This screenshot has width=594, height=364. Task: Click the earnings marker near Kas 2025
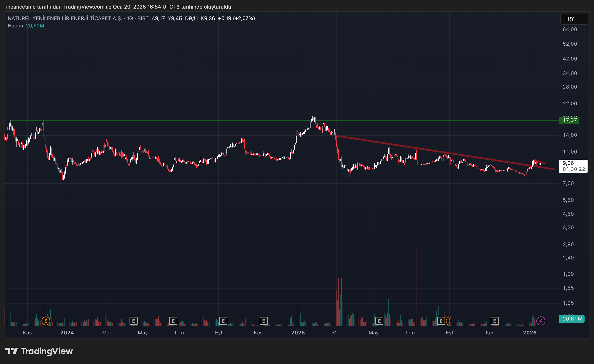tap(494, 321)
